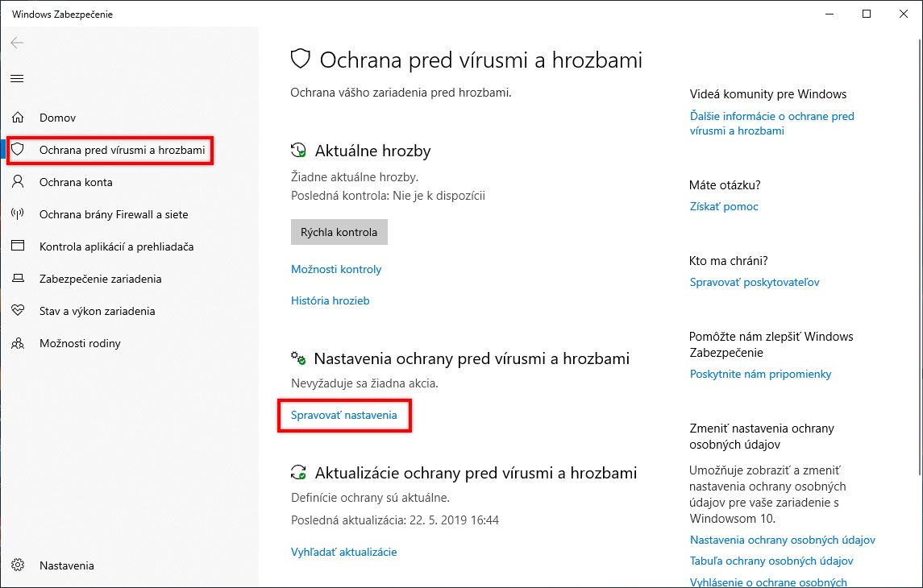
Task: Click the Ochrana konta account icon
Action: 18,182
